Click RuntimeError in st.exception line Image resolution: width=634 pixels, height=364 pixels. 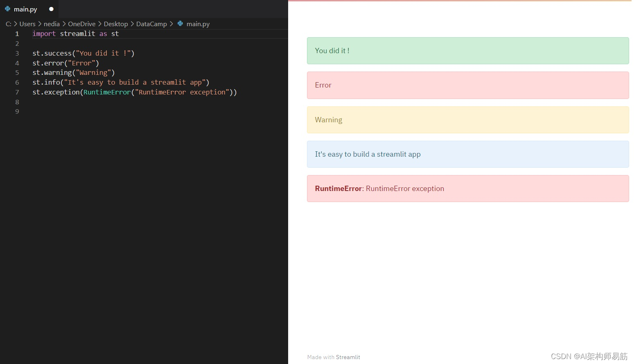pos(107,92)
